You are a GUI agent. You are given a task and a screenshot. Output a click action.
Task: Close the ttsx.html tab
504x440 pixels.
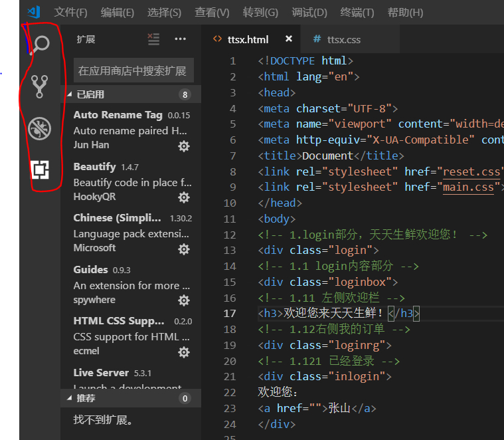coord(289,39)
